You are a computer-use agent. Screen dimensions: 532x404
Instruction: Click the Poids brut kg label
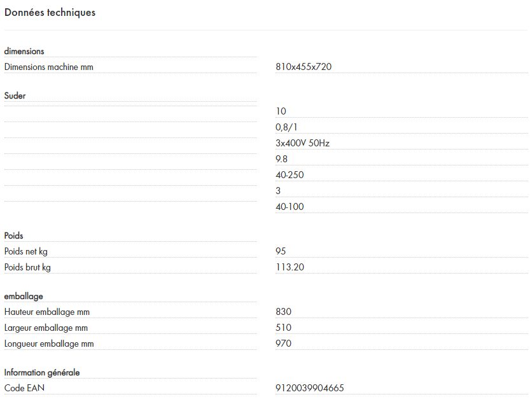[27, 267]
